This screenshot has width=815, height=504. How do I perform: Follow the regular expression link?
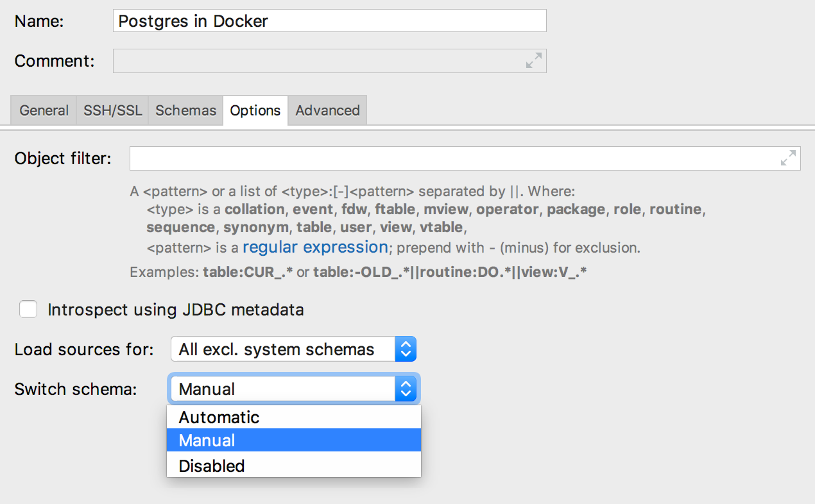315,248
